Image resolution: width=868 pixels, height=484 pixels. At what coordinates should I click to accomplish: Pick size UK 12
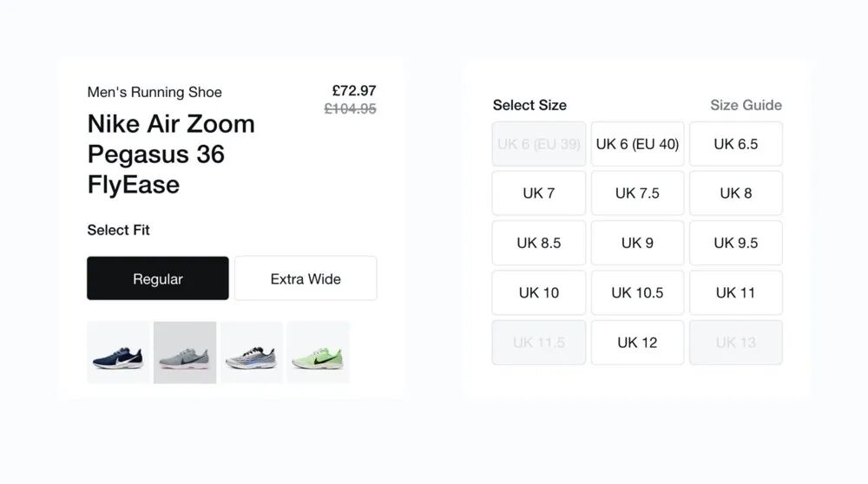(x=637, y=343)
